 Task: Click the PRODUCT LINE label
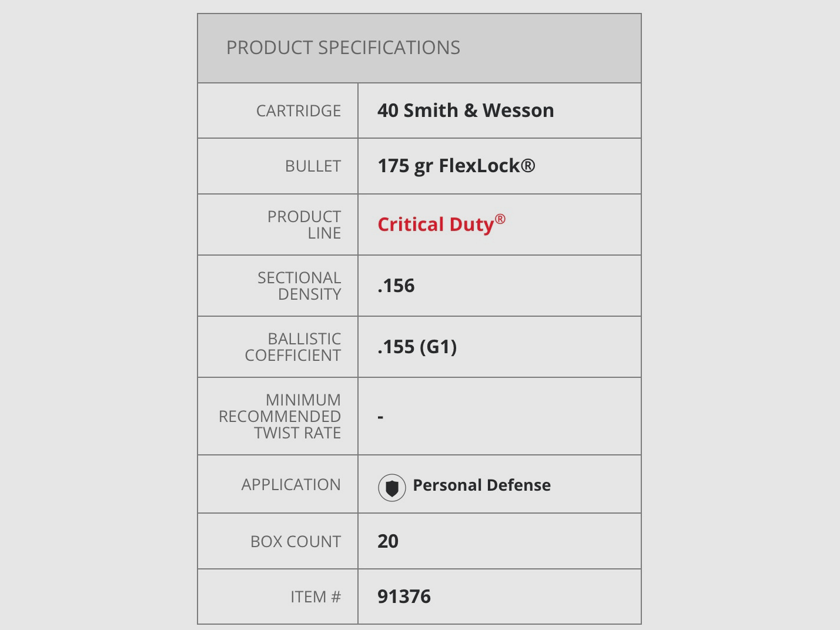click(304, 224)
